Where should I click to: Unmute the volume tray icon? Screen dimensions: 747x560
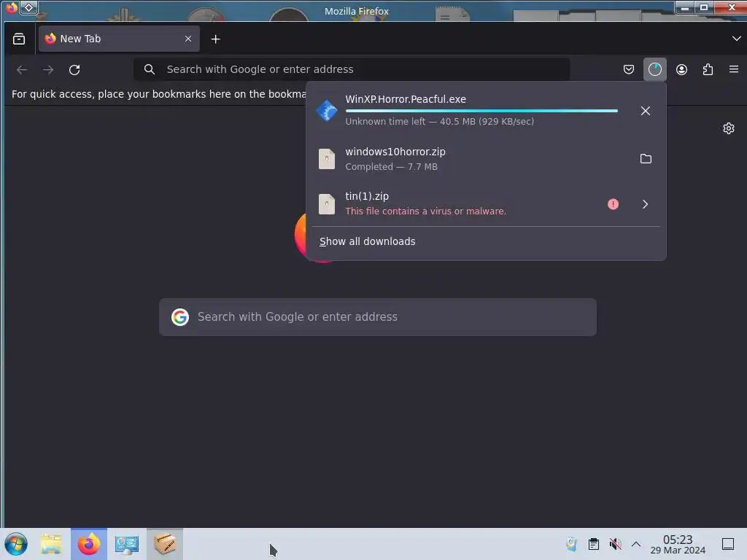click(615, 544)
